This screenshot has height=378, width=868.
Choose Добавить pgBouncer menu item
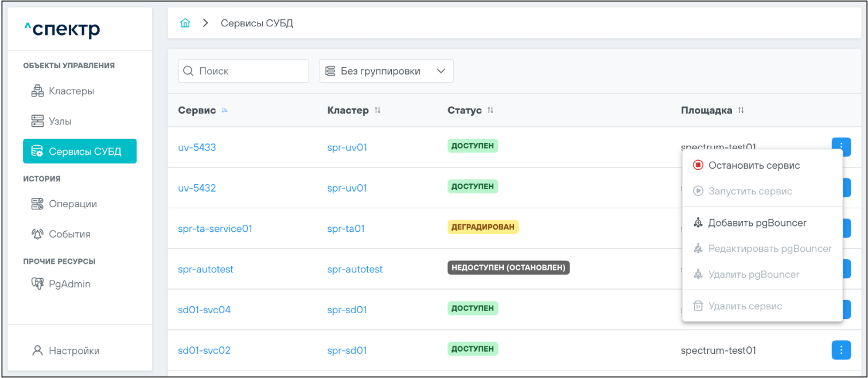tap(757, 223)
